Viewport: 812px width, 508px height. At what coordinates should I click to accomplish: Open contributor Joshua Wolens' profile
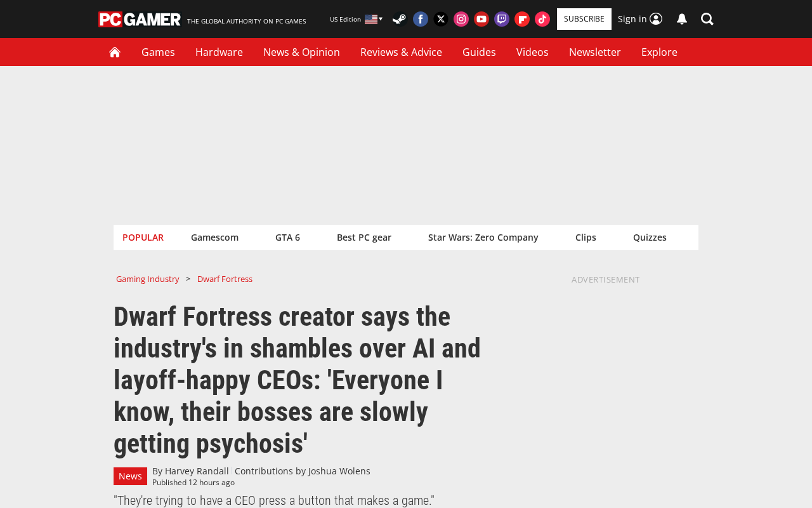click(x=339, y=471)
